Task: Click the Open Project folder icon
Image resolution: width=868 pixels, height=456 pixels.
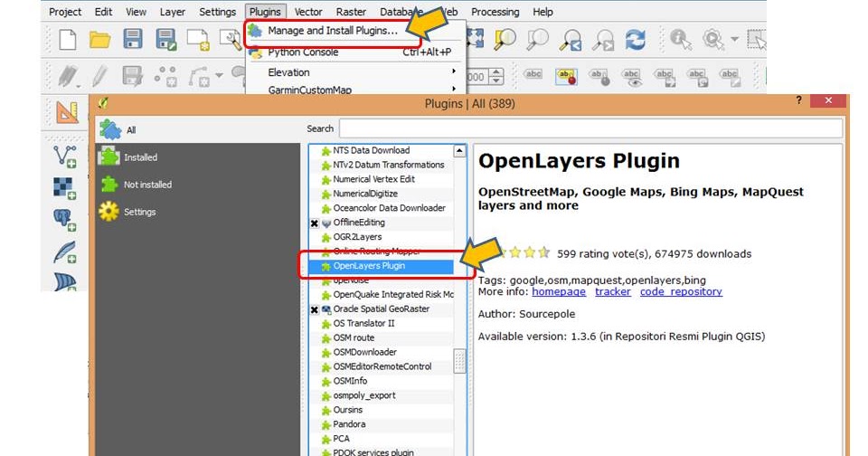Action: 100,40
